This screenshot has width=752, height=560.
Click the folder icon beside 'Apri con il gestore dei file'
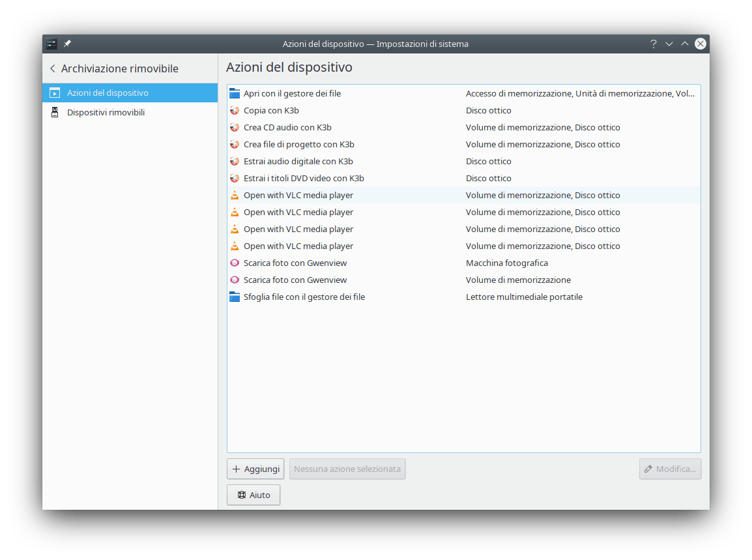coord(235,94)
